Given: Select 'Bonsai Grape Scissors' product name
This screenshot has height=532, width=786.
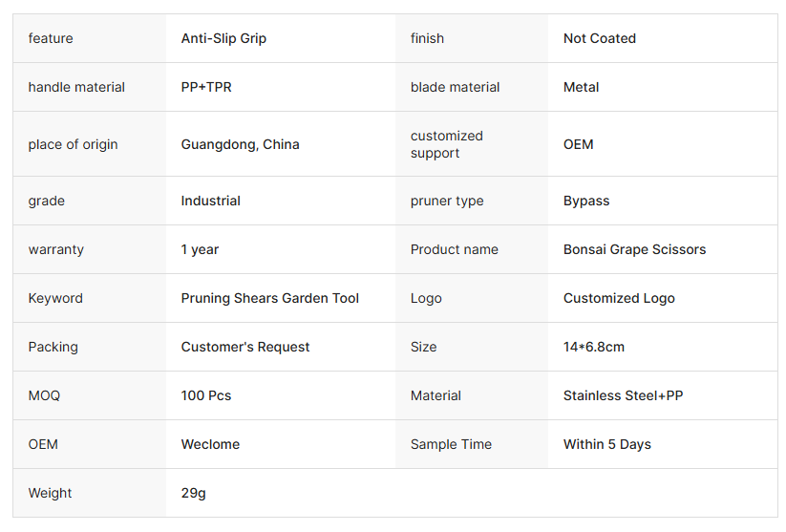Looking at the screenshot, I should pyautogui.click(x=634, y=249).
